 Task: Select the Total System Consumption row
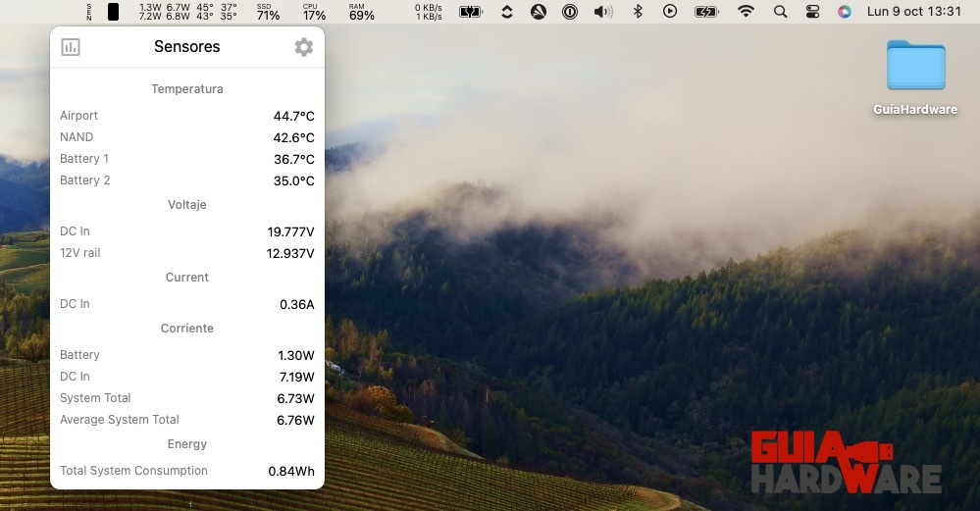[x=186, y=471]
